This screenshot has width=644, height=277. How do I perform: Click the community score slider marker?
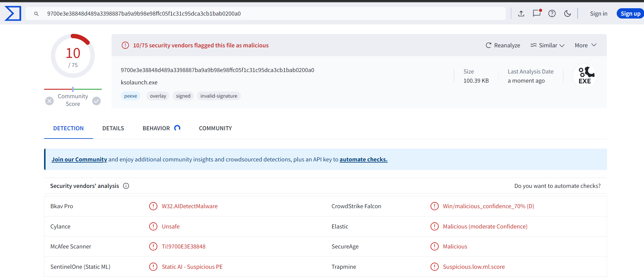pos(73,89)
